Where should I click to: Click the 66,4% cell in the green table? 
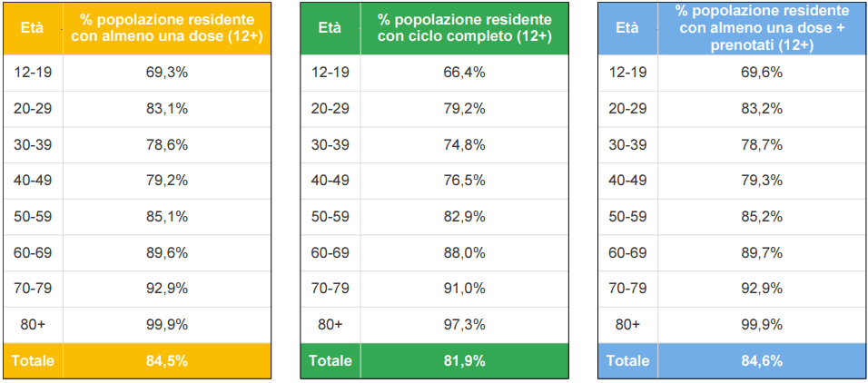pos(464,73)
